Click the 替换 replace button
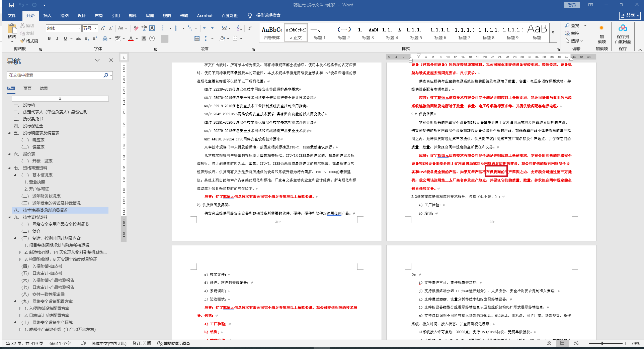Screen dimensions: 644x349 (572, 33)
